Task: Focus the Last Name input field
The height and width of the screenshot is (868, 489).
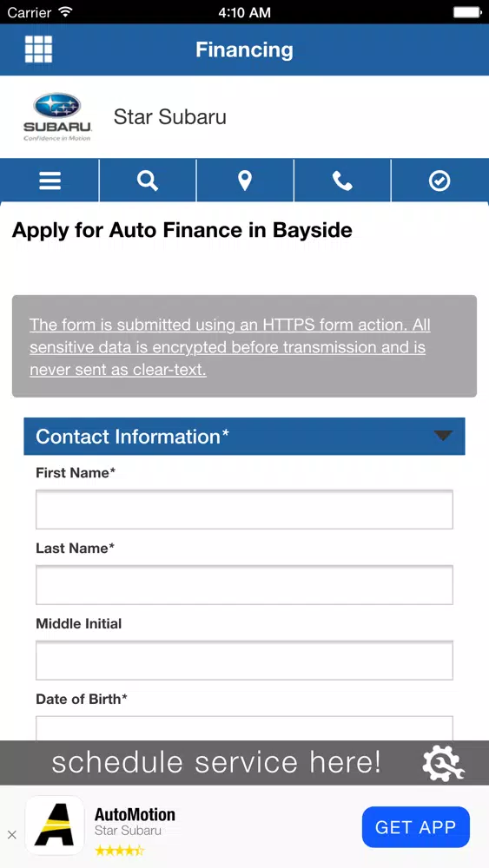Action: (244, 584)
